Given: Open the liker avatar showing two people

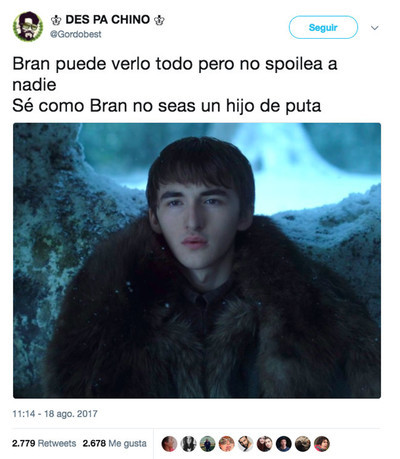Looking at the screenshot, I should click(x=265, y=444).
